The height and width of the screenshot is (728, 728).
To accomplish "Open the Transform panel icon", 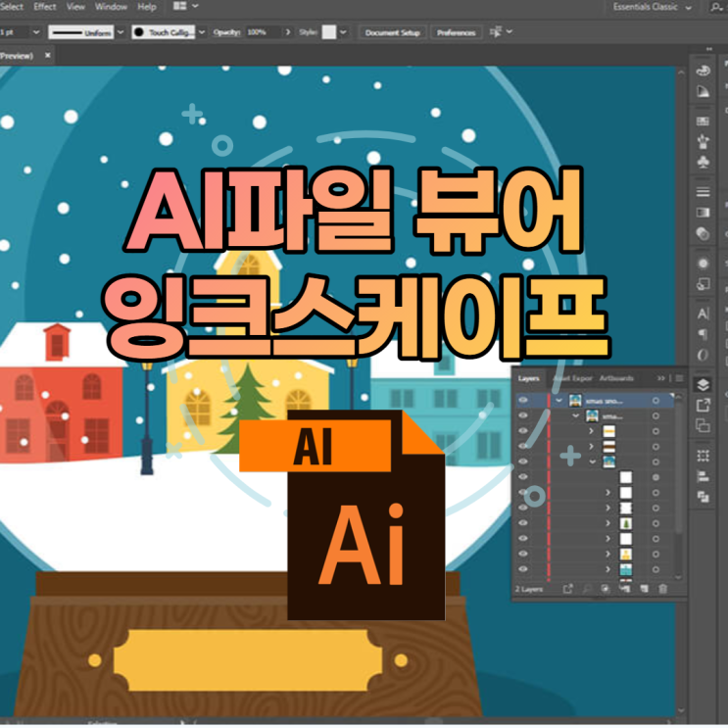I will [x=703, y=456].
